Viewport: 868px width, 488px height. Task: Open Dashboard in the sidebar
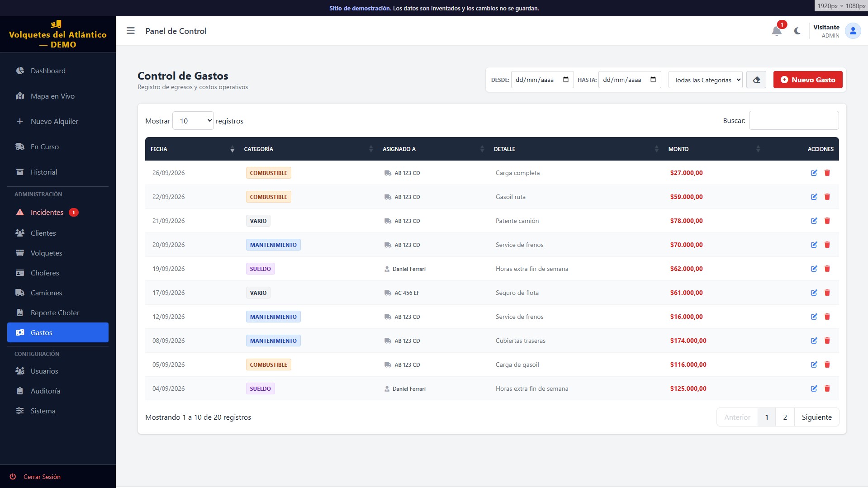pyautogui.click(x=58, y=71)
